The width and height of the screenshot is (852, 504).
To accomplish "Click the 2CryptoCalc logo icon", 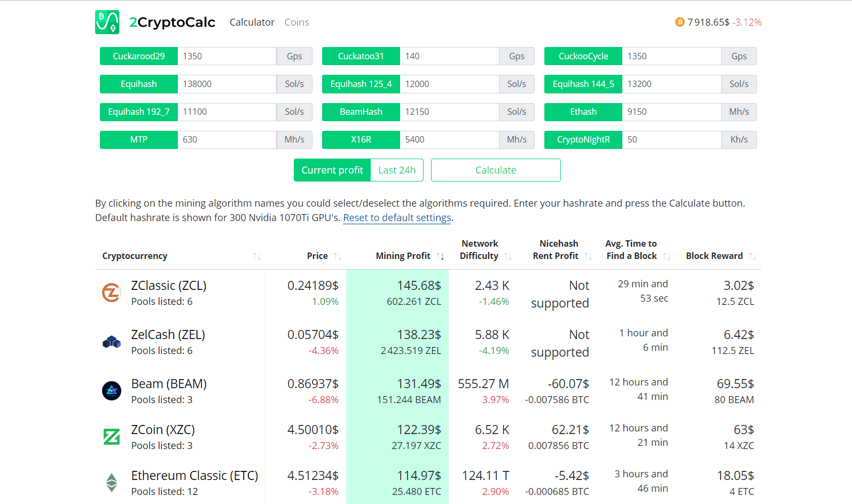I will coord(107,22).
